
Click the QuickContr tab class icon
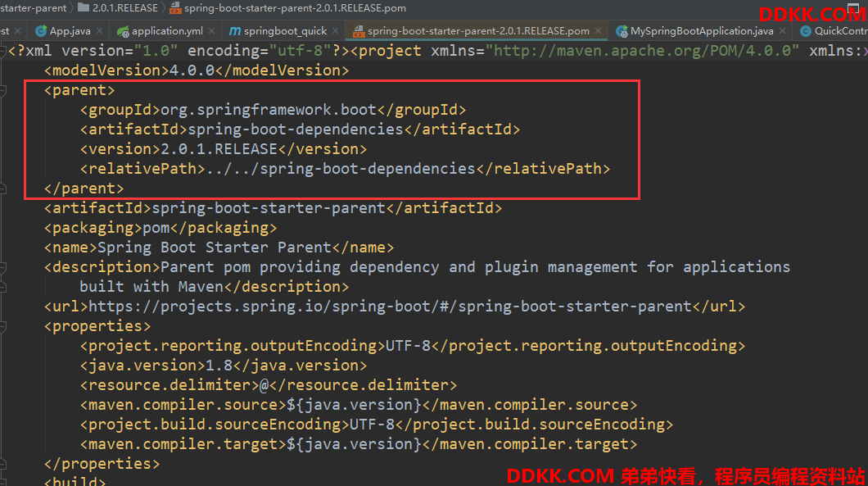(806, 31)
